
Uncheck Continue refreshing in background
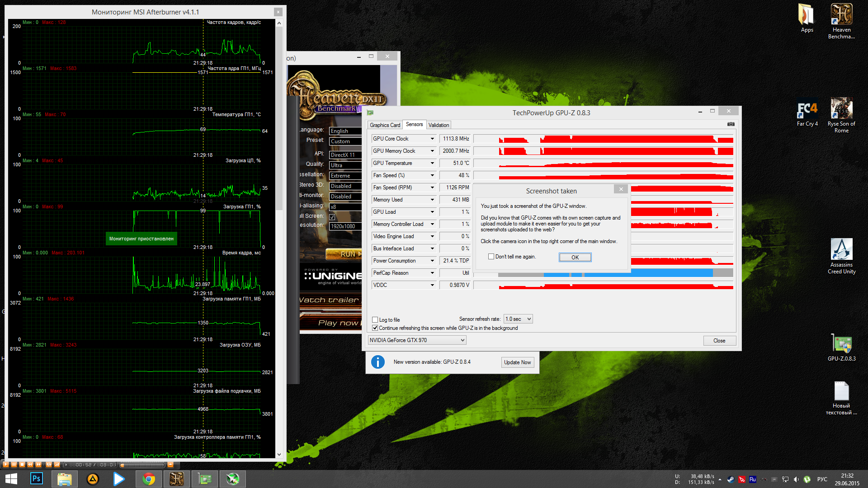375,328
